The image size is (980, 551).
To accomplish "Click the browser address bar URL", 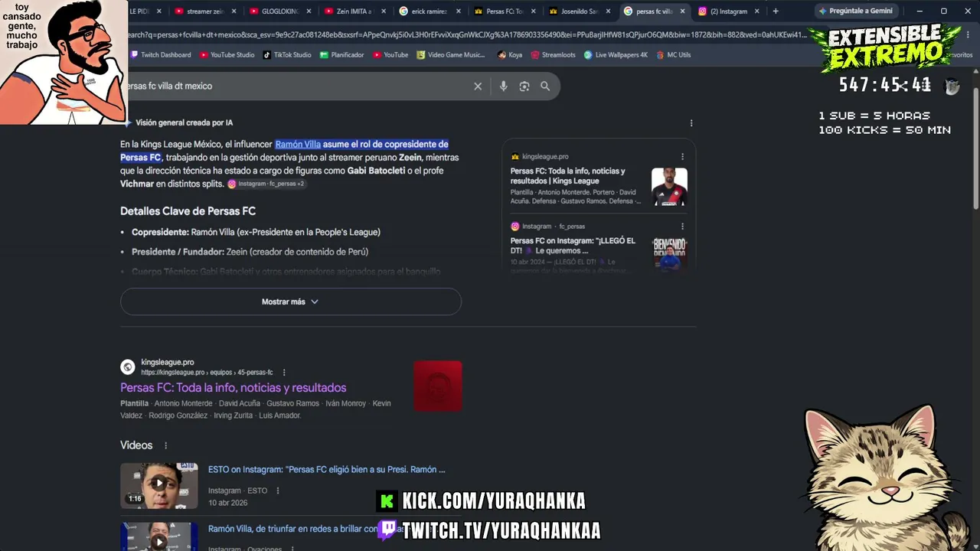I will [467, 35].
